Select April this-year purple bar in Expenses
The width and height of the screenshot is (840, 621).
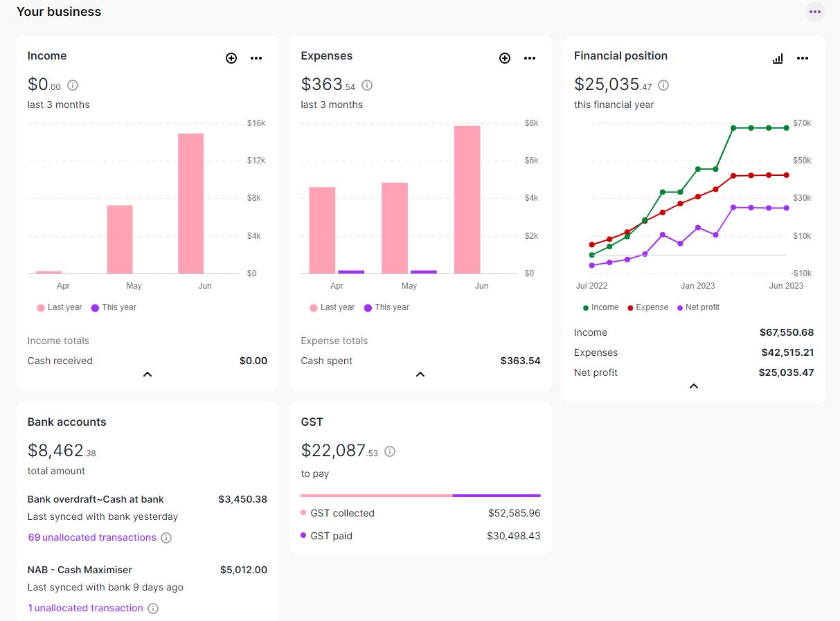point(351,272)
